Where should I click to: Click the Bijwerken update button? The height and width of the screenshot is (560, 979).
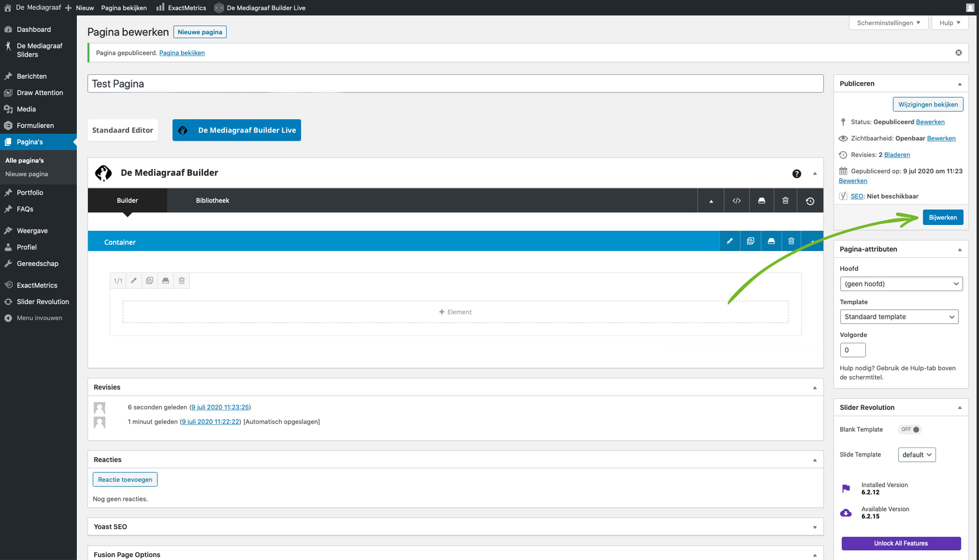[942, 218]
